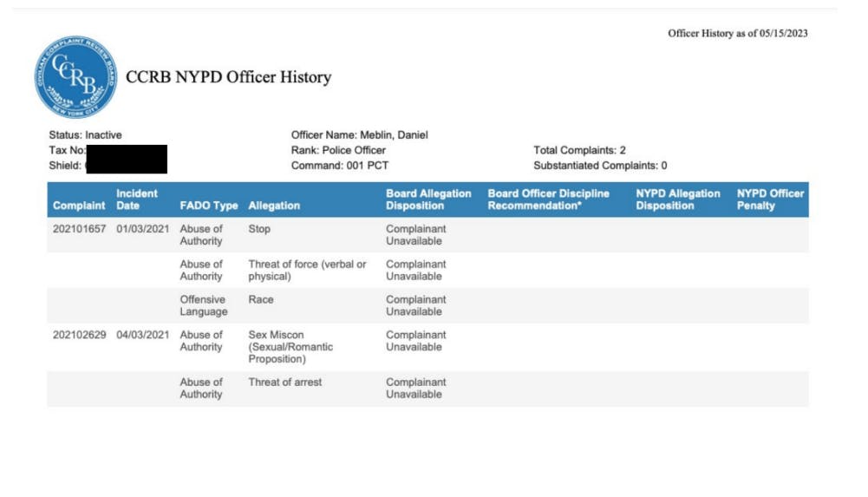Click the Allegation column header
Viewport: 868px width, 497px height.
coord(274,206)
